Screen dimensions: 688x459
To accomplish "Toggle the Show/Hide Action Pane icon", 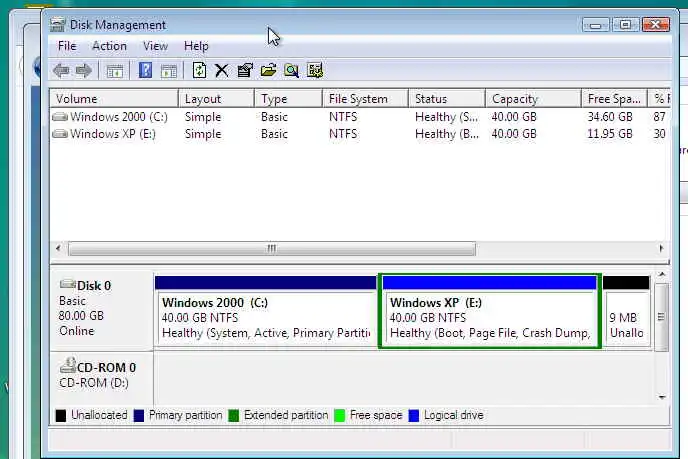I will pos(168,70).
